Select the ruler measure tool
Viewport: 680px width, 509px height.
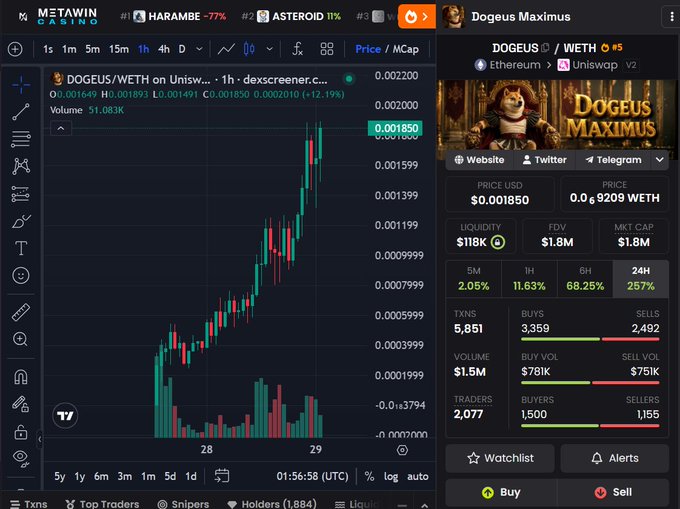coord(21,312)
